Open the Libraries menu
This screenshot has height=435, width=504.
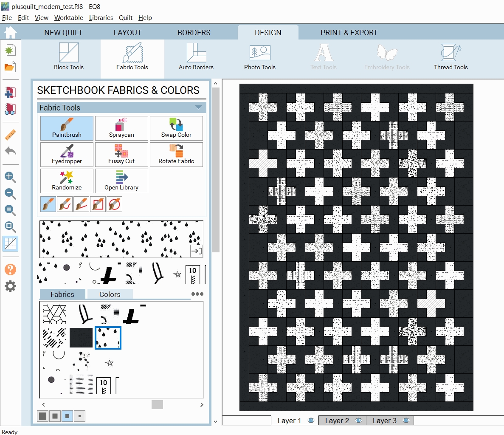101,18
